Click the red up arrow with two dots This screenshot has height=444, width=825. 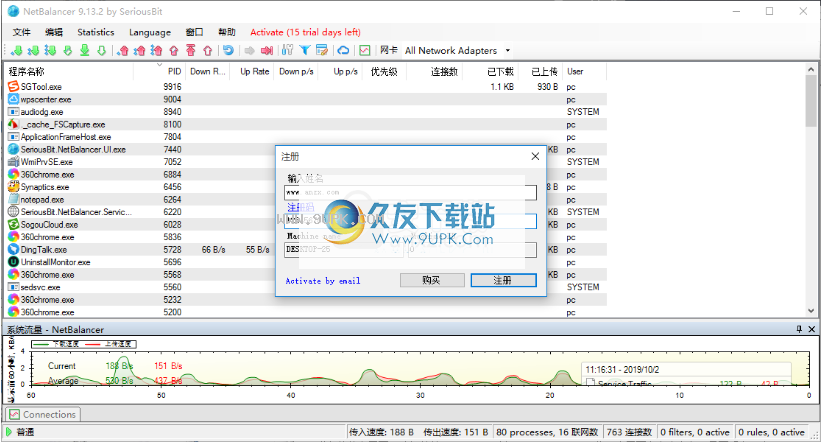tap(139, 51)
